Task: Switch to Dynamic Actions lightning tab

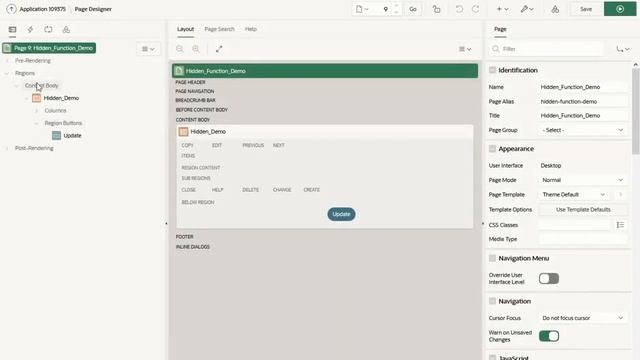Action: click(30, 29)
